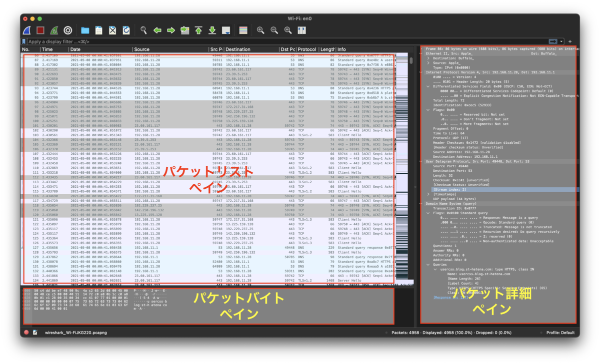Expand the Source: Apple_ tree node
This screenshot has width=600, height=364.
point(428,63)
